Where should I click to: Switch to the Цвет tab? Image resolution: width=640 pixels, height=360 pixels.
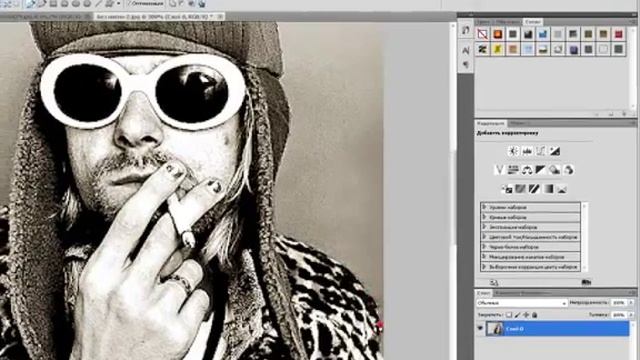[483, 22]
